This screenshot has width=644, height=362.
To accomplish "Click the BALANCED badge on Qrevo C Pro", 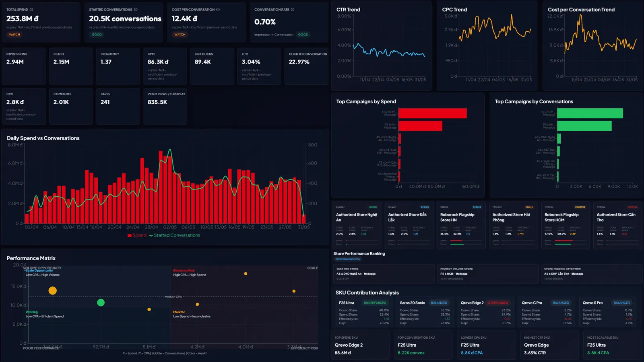I will tap(561, 303).
